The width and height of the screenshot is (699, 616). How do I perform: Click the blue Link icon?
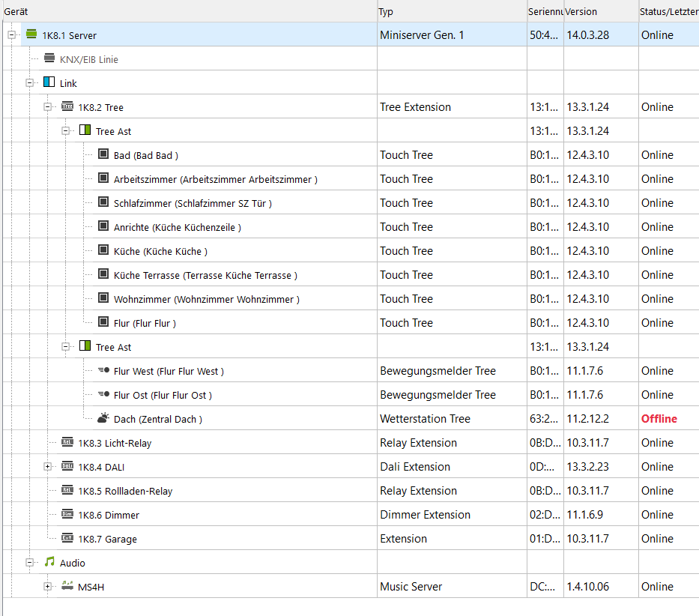click(x=49, y=82)
